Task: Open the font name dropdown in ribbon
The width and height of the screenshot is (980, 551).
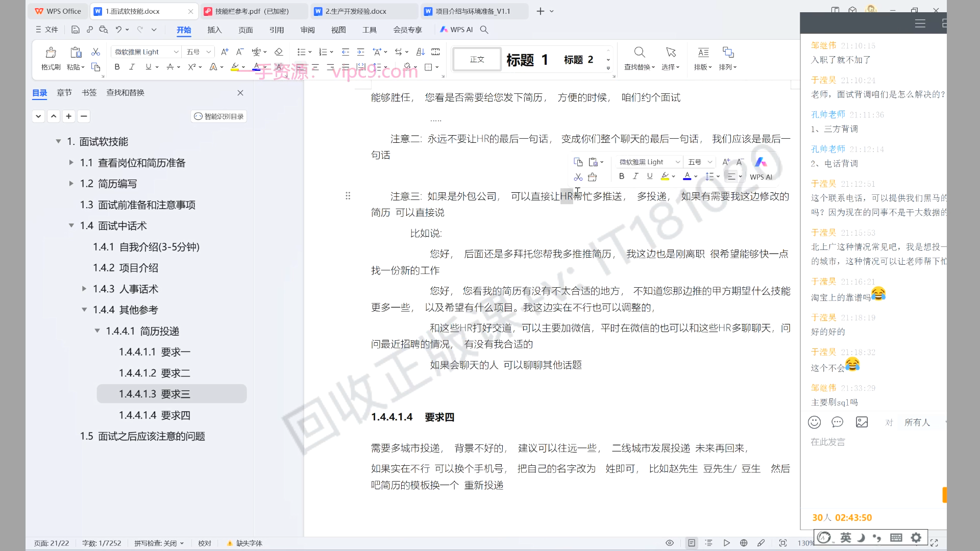Action: [x=176, y=52]
